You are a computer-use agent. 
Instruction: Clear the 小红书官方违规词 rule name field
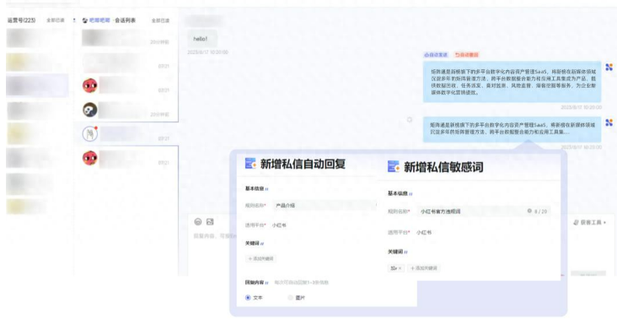click(529, 211)
